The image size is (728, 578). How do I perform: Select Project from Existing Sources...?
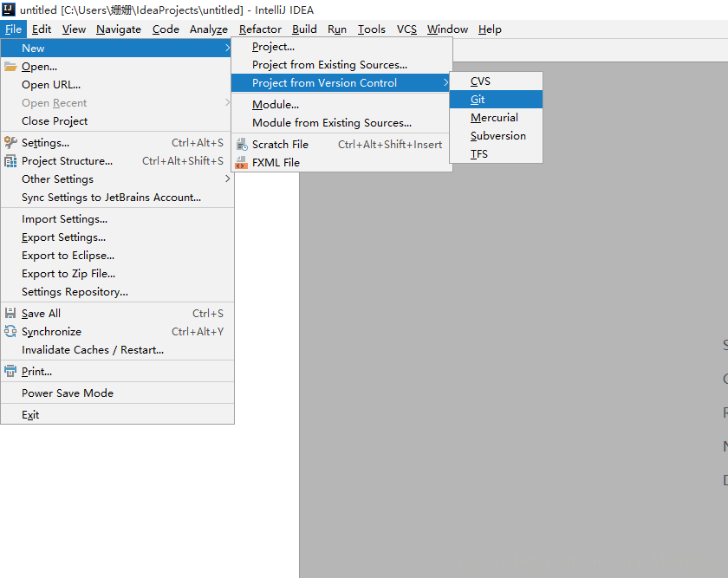pyautogui.click(x=341, y=64)
